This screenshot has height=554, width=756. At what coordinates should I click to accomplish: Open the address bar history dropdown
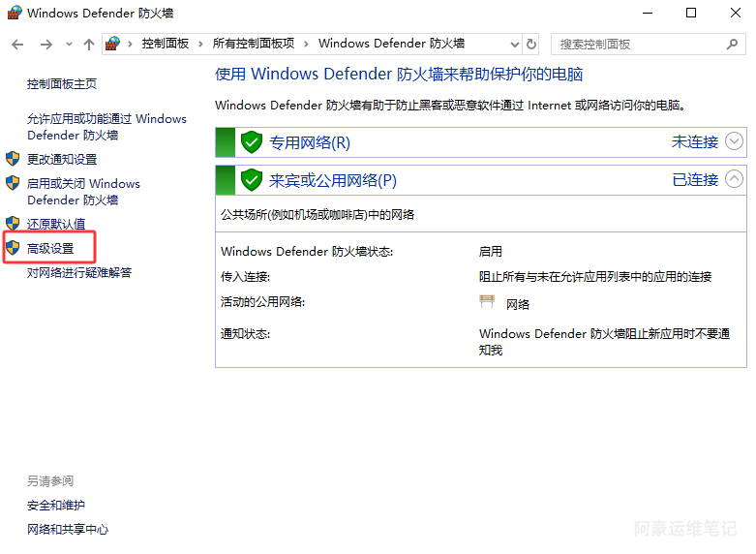click(x=513, y=44)
